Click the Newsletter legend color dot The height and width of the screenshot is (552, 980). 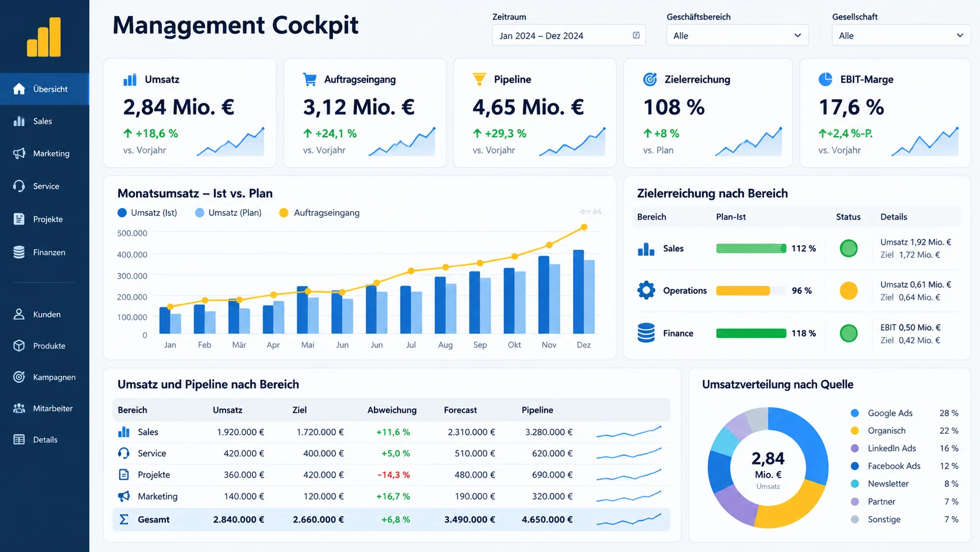[855, 484]
